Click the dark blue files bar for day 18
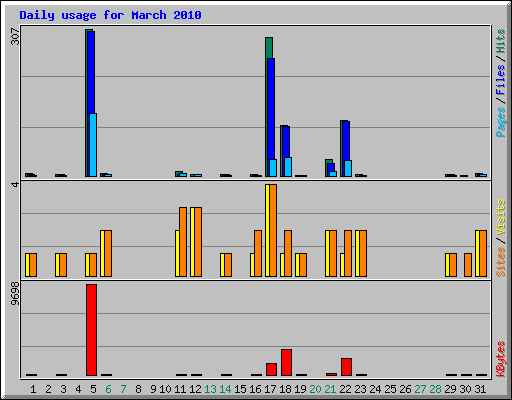This screenshot has width=512, height=400. (x=286, y=142)
